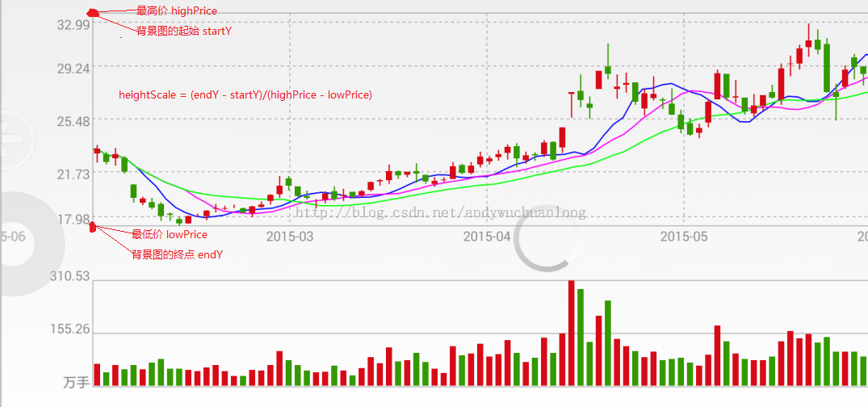This screenshot has width=868, height=407.
Task: Click the 25.48 price axis label
Action: (x=73, y=120)
